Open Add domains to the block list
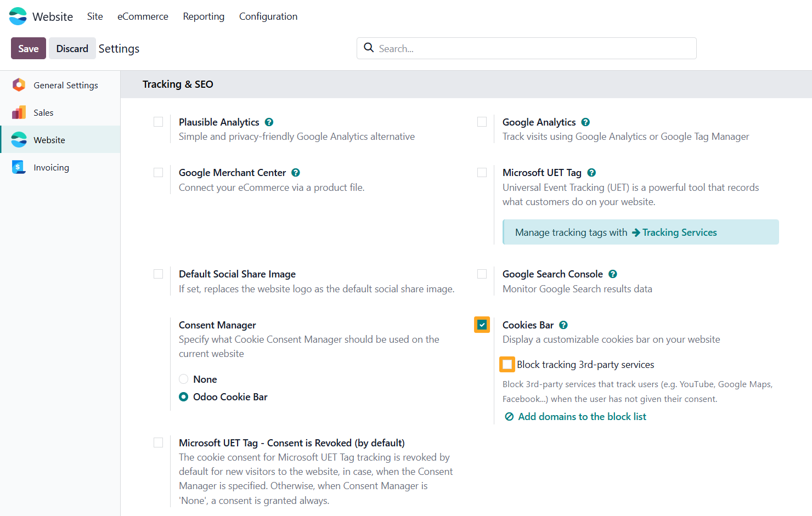The image size is (812, 516). (x=582, y=417)
